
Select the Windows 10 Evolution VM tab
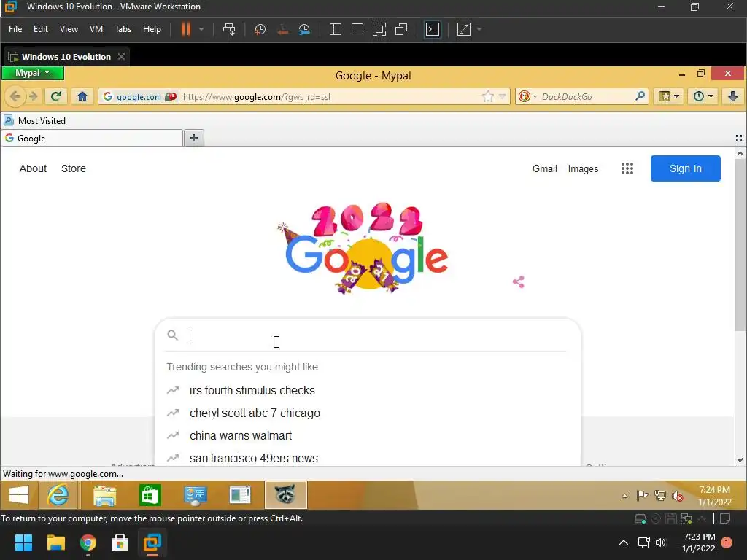66,57
